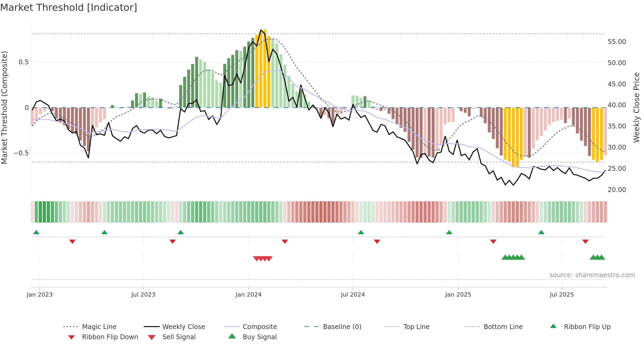The width and height of the screenshot is (644, 362).
Task: Click the −0.5 composite axis label
Action: (x=21, y=153)
